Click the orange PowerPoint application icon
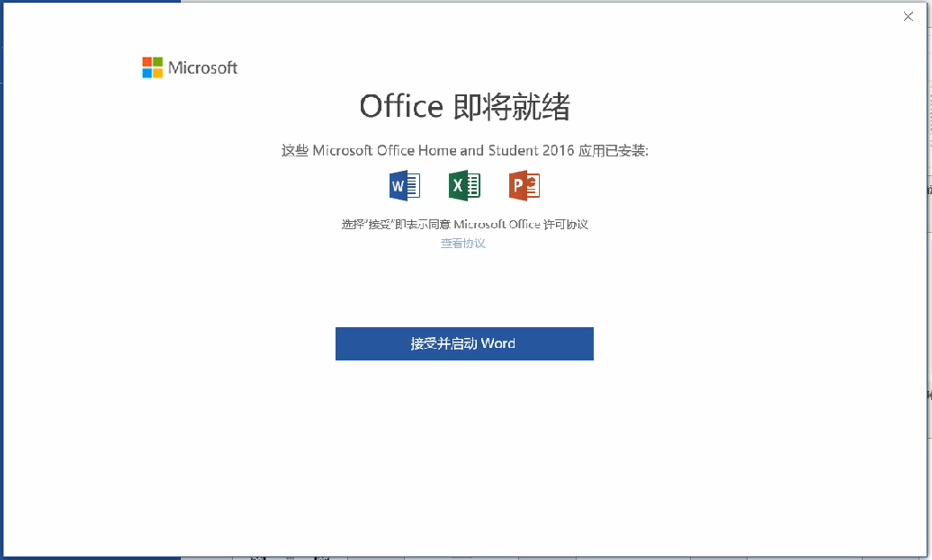This screenshot has height=560, width=932. [x=524, y=185]
